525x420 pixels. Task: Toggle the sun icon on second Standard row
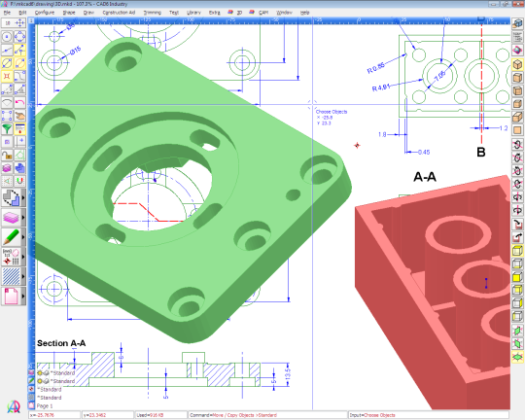[40, 381]
